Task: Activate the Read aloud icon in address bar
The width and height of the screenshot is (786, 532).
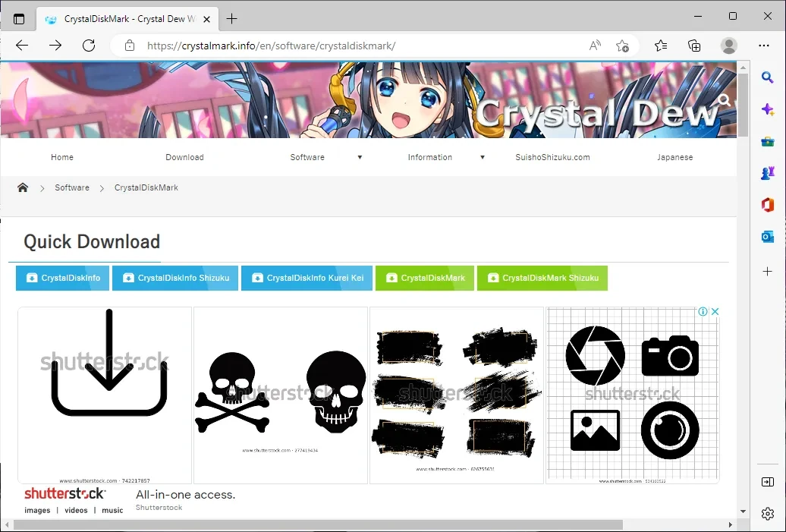Action: (595, 46)
